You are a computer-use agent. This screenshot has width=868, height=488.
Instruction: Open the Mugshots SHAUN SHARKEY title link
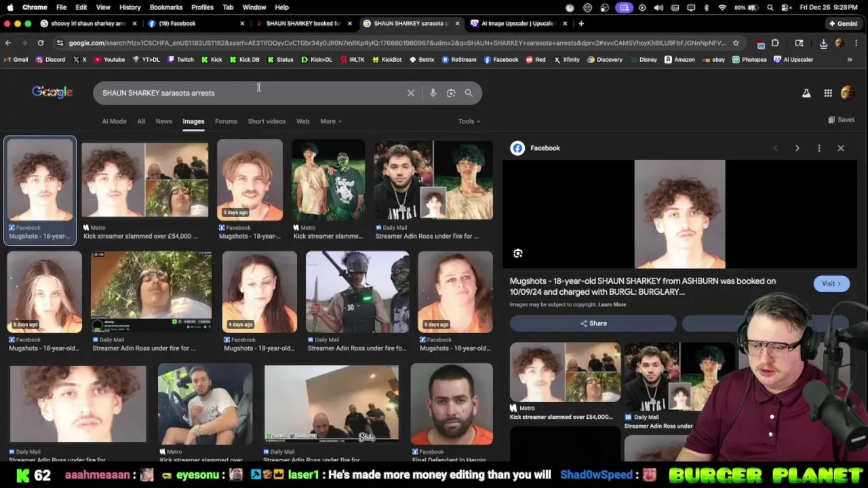click(643, 286)
